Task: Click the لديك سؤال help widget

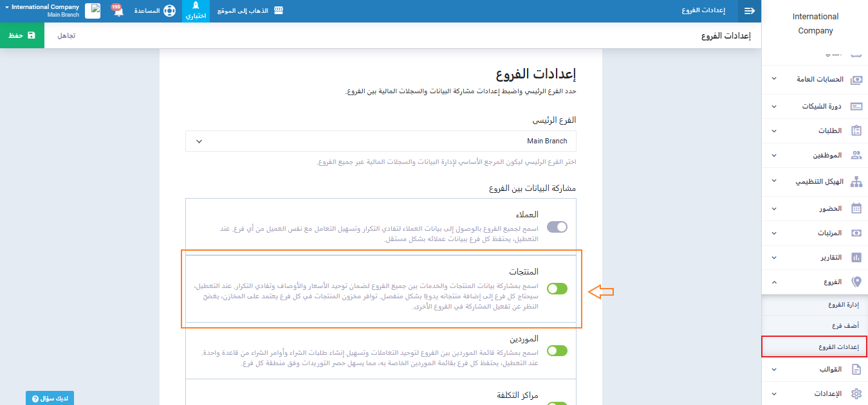Action: 50,399
